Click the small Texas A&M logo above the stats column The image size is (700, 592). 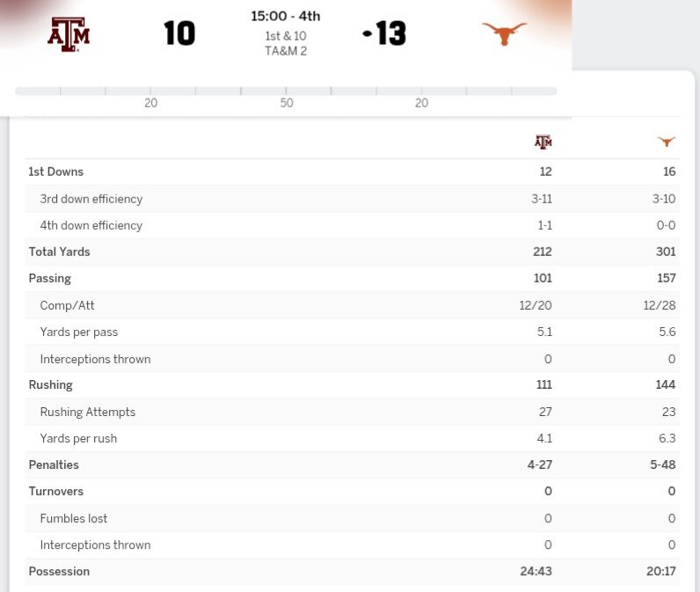[543, 142]
